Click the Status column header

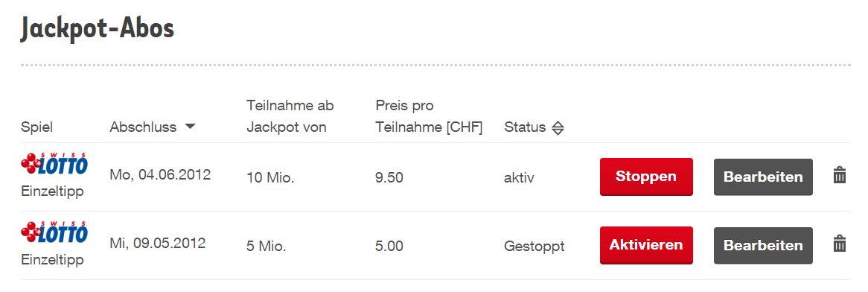[525, 127]
